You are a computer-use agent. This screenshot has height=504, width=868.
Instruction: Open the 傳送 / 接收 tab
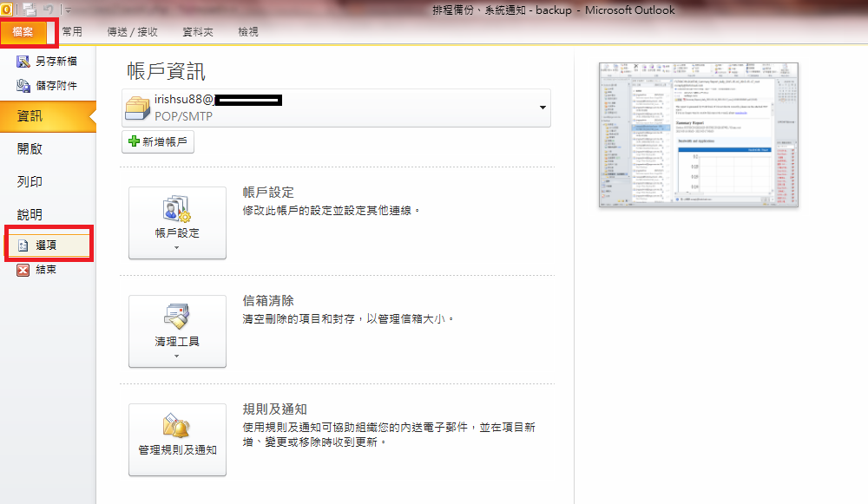(132, 32)
